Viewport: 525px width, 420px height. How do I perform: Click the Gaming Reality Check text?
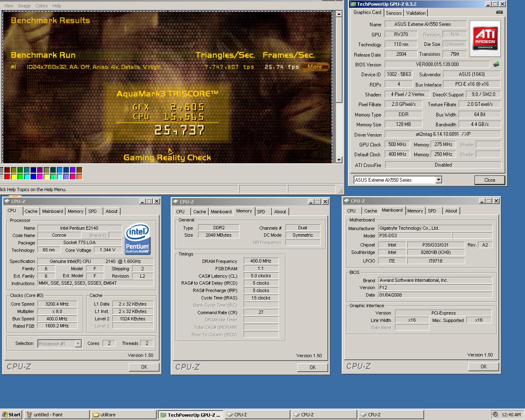click(x=167, y=157)
